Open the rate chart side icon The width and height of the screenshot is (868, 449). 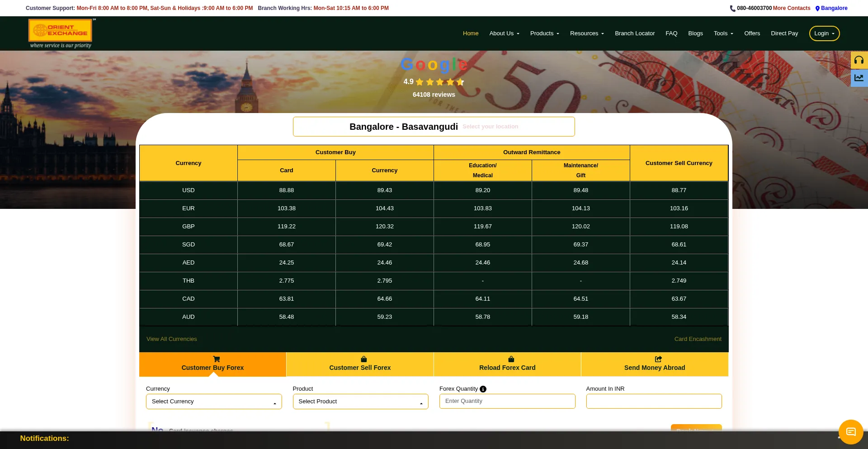pyautogui.click(x=859, y=78)
